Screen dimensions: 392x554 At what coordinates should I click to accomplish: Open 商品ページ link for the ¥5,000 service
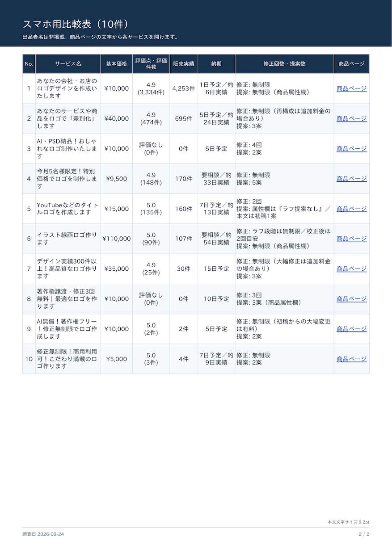[x=351, y=359]
